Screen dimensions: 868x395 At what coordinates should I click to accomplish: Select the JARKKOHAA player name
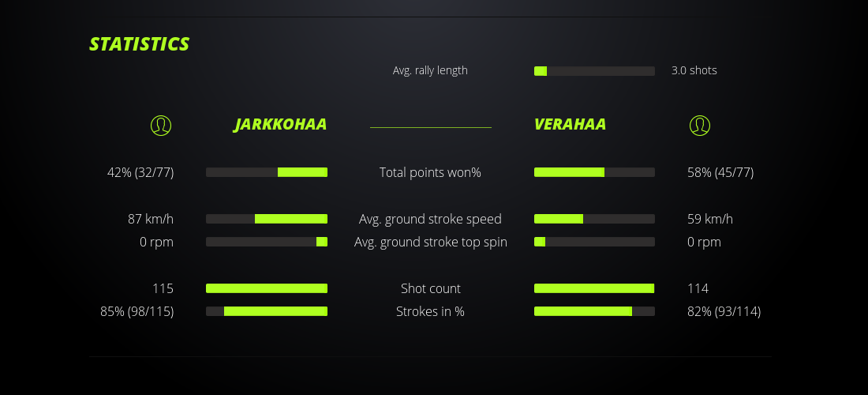[280, 125]
